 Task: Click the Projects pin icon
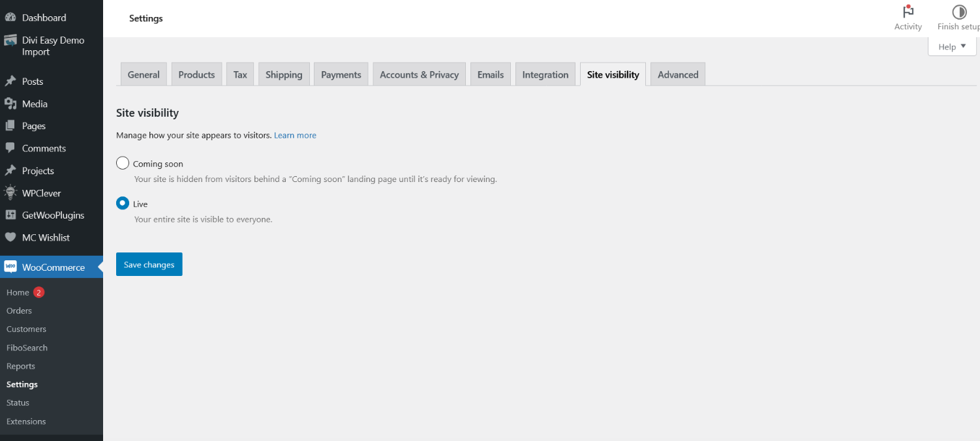click(10, 170)
